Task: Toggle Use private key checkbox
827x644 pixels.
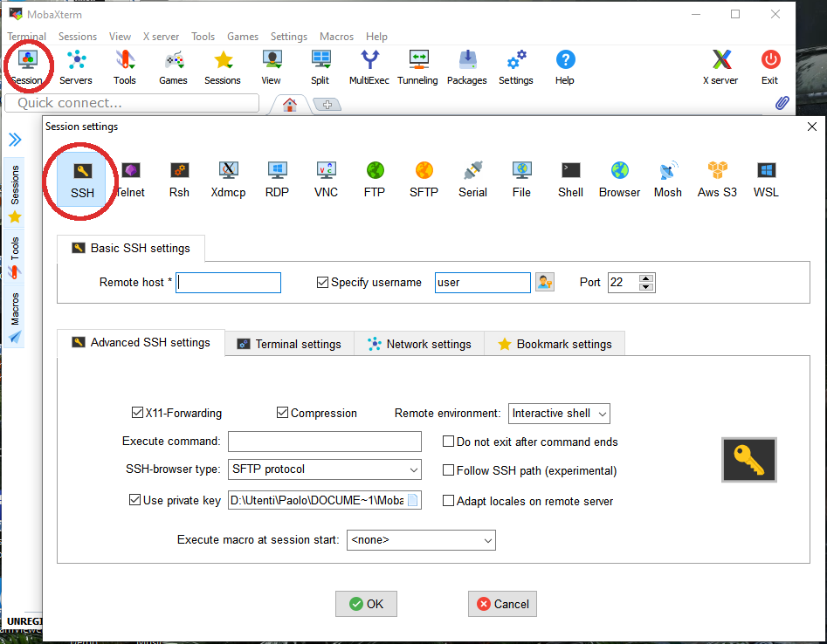Action: [135, 500]
